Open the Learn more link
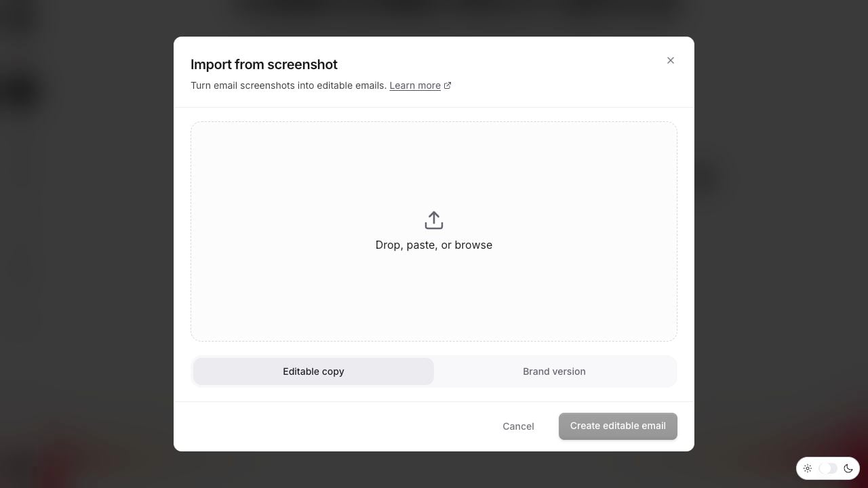 coord(415,85)
